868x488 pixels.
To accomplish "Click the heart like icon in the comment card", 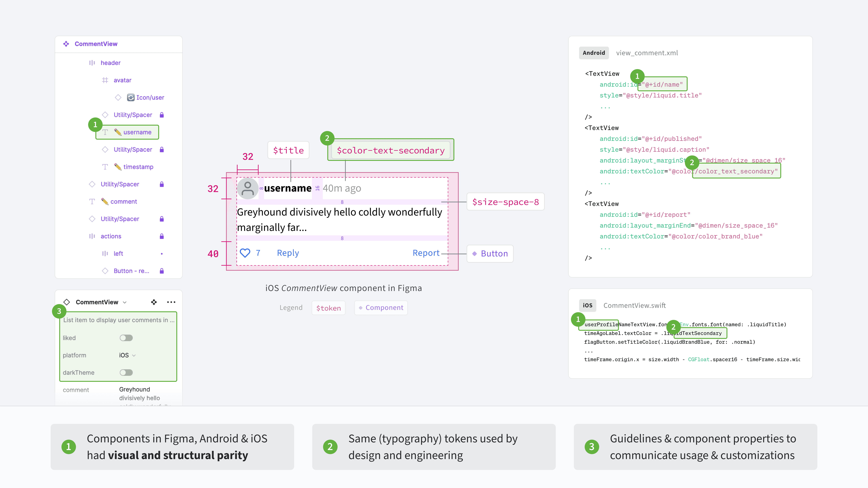I will [x=245, y=253].
